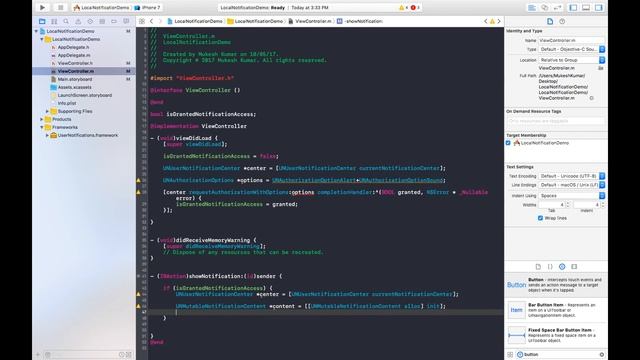Image resolution: width=640 pixels, height=360 pixels.
Task: Select AppDelegate.m in navigator
Action: click(74, 55)
